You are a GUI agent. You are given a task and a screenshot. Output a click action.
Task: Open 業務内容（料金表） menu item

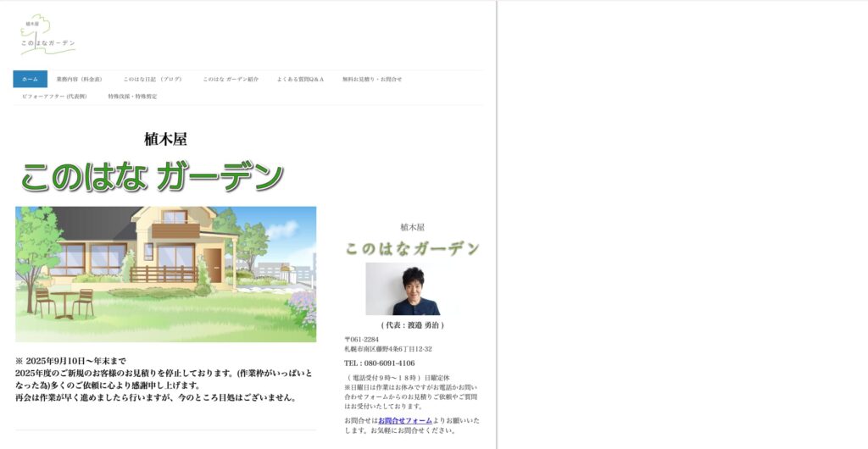(79, 79)
